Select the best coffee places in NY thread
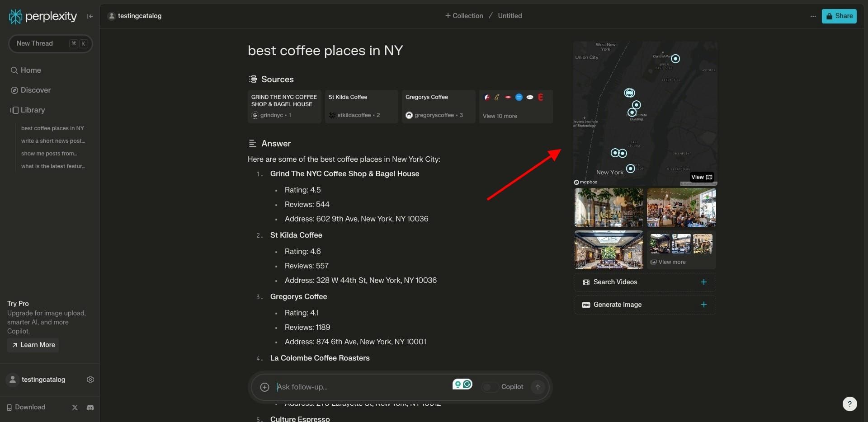868x422 pixels. click(53, 128)
